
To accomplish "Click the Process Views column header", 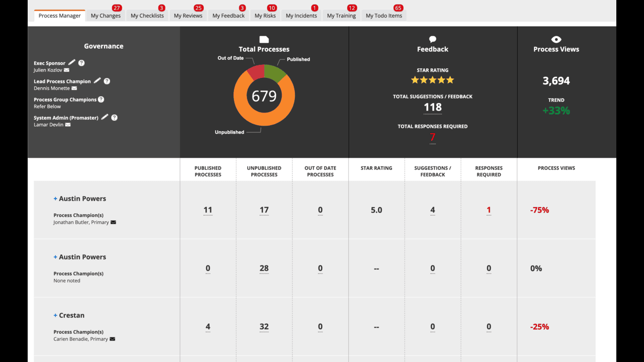I will coord(556,168).
